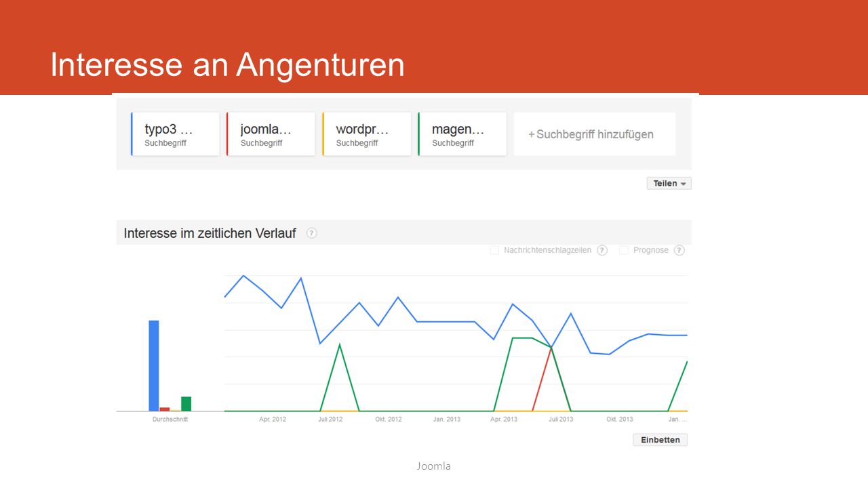The width and height of the screenshot is (868, 488).
Task: Select the joomla search term card
Action: click(x=271, y=134)
